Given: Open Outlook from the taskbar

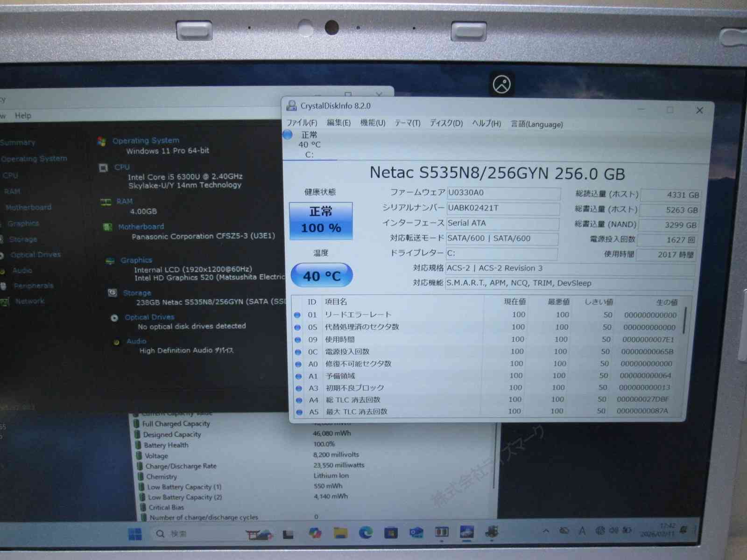Looking at the screenshot, I should 416,532.
